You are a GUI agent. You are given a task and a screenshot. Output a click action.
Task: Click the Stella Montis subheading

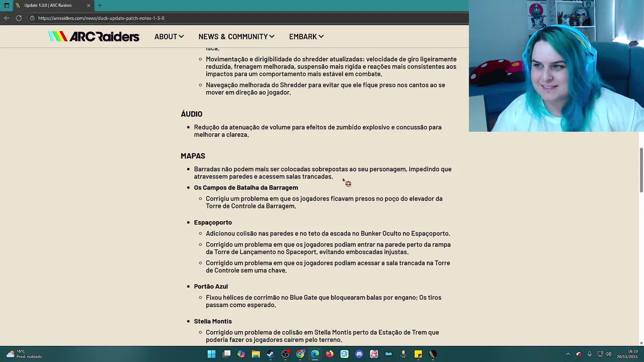[213, 321]
